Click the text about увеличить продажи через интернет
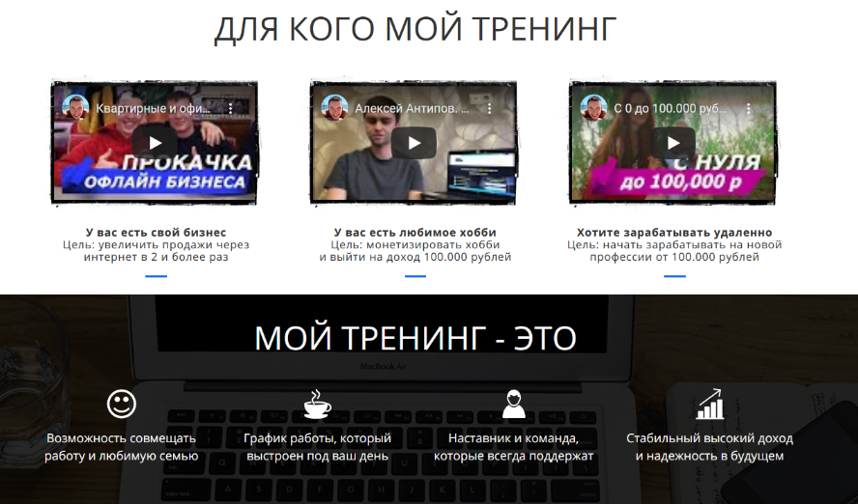Image resolution: width=858 pixels, height=504 pixels. [x=156, y=251]
